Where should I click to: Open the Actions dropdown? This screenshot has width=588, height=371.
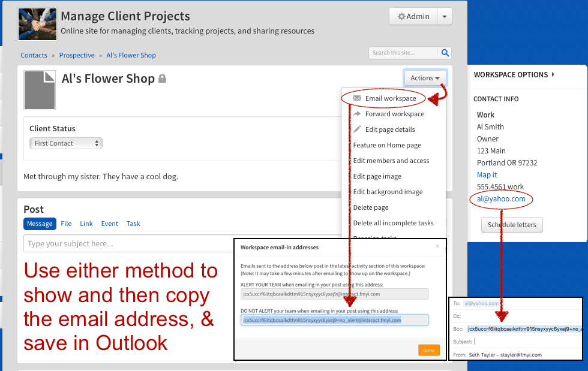click(x=425, y=78)
